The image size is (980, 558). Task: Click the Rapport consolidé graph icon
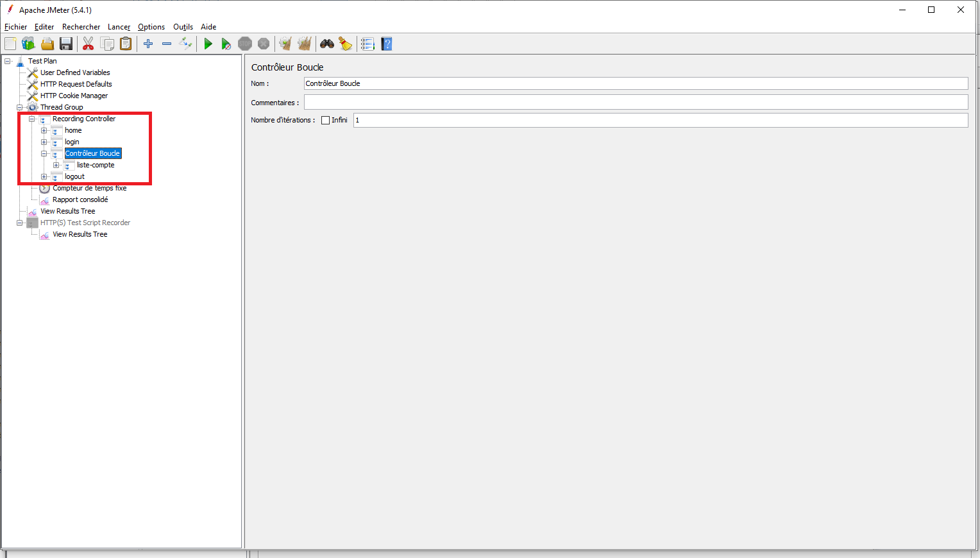point(44,199)
